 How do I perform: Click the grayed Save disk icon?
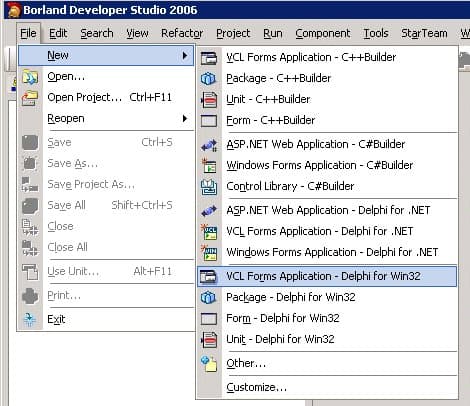point(30,143)
